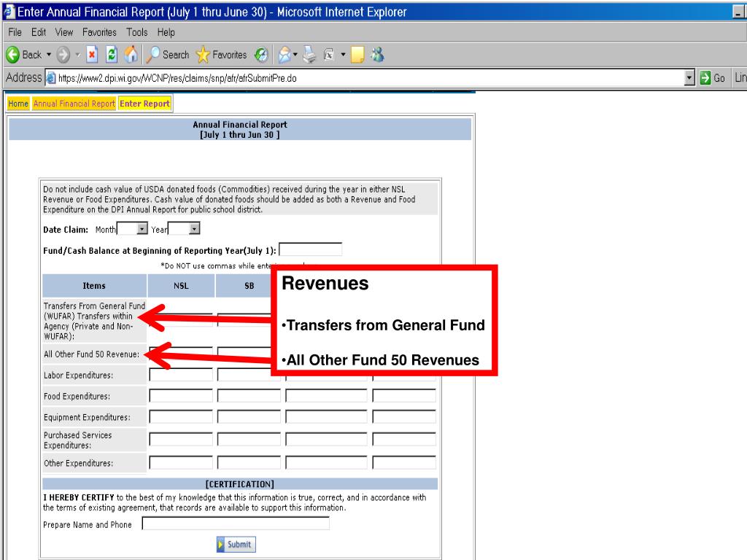Image resolution: width=747 pixels, height=560 pixels.
Task: Click the Enter Report tab link
Action: [145, 104]
